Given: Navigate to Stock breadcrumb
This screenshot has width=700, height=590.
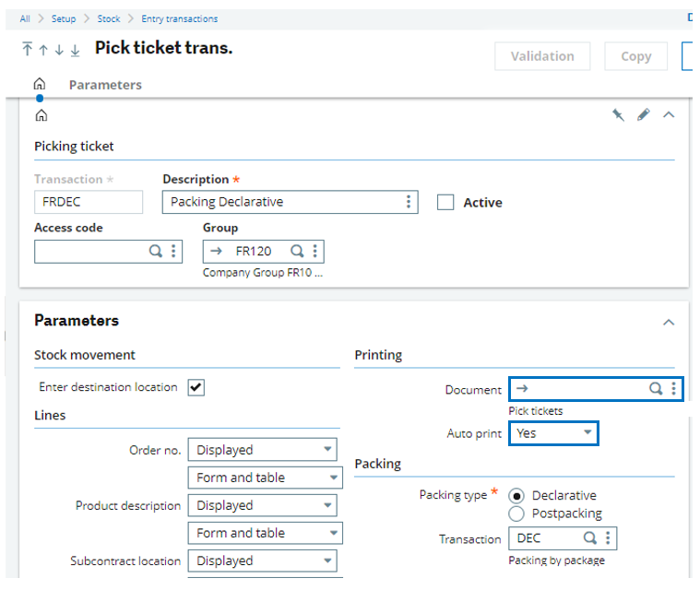Looking at the screenshot, I should [x=109, y=18].
